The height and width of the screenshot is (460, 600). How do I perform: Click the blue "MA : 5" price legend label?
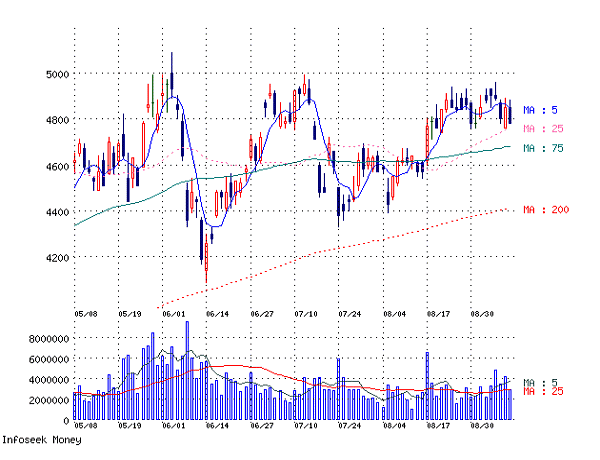tap(540, 110)
